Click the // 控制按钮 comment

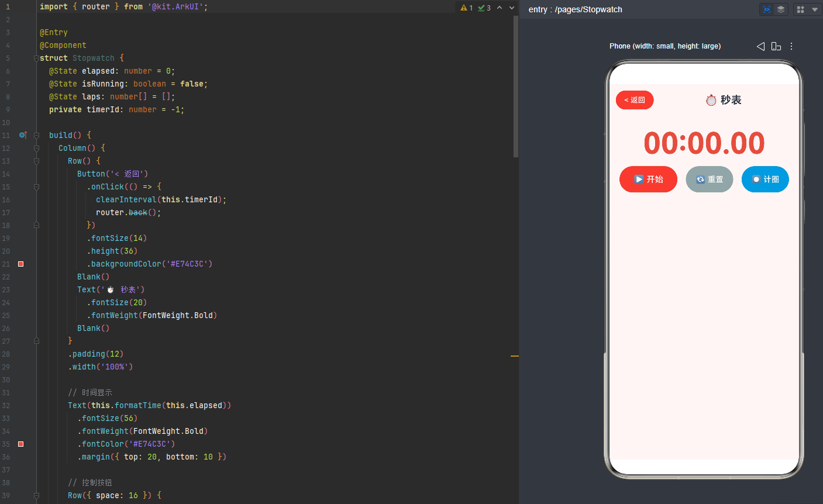point(90,483)
